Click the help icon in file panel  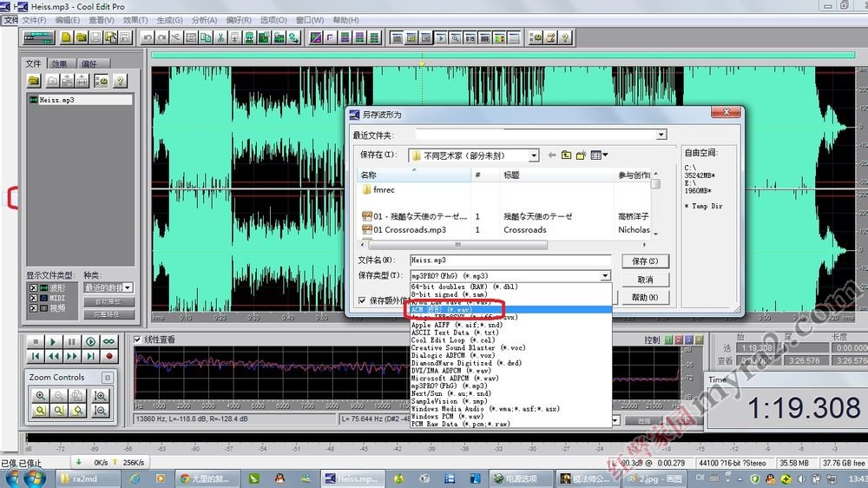(x=120, y=81)
